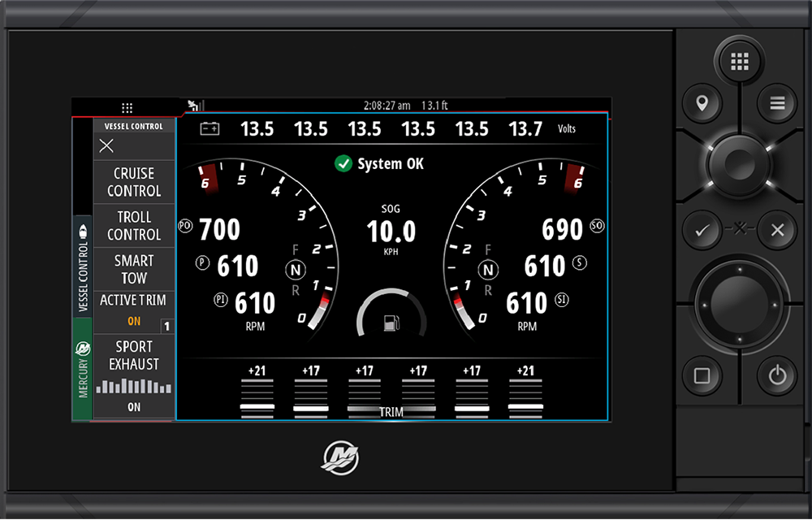Switch to the Mercury side tab
The image size is (812, 520).
click(83, 370)
